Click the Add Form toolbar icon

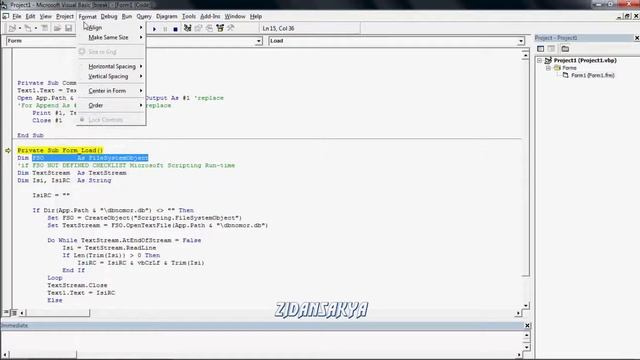pos(28,28)
